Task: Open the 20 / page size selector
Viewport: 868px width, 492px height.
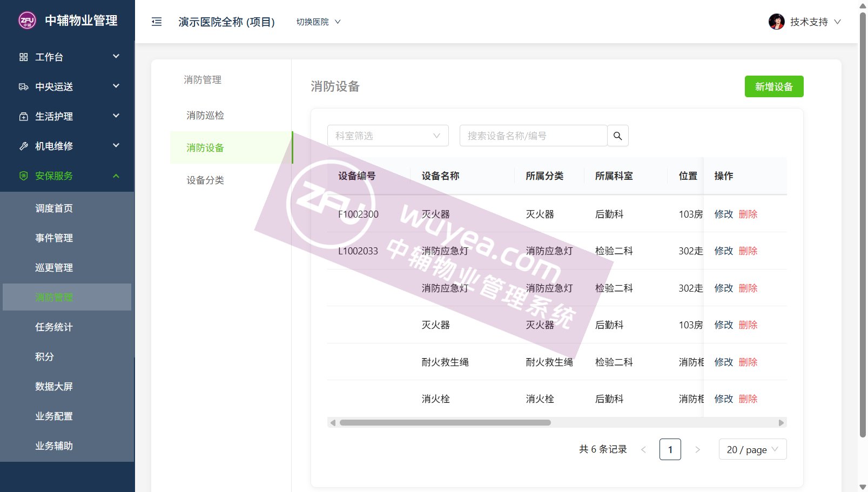Action: (752, 449)
